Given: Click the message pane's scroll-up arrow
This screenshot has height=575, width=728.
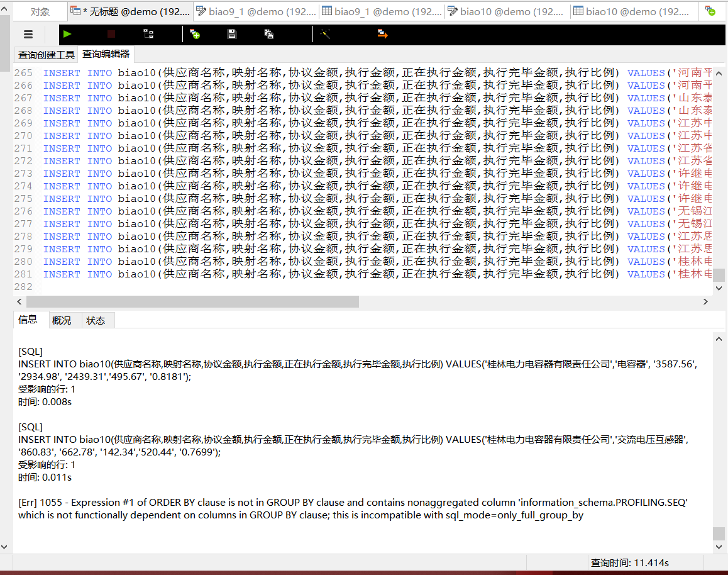Looking at the screenshot, I should (719, 339).
